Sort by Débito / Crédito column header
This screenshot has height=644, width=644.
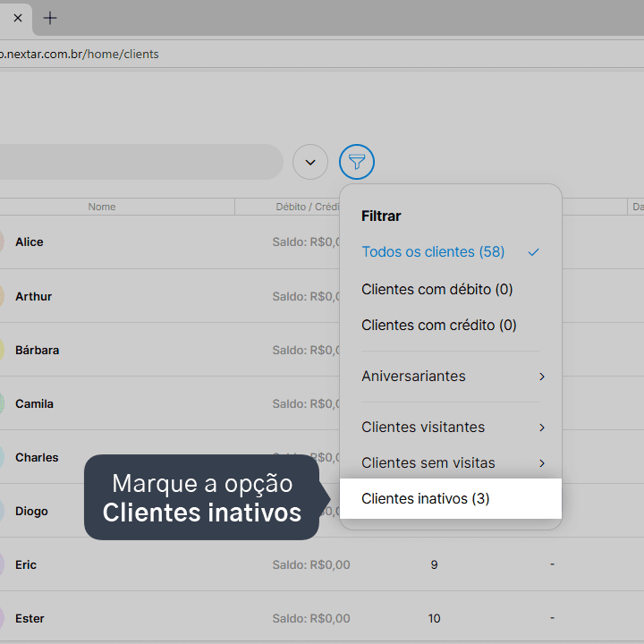308,207
